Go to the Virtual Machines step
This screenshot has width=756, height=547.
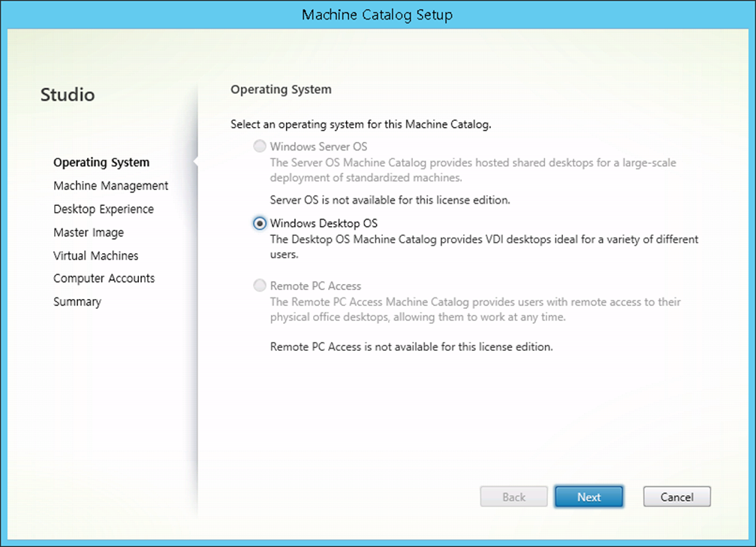(x=96, y=255)
